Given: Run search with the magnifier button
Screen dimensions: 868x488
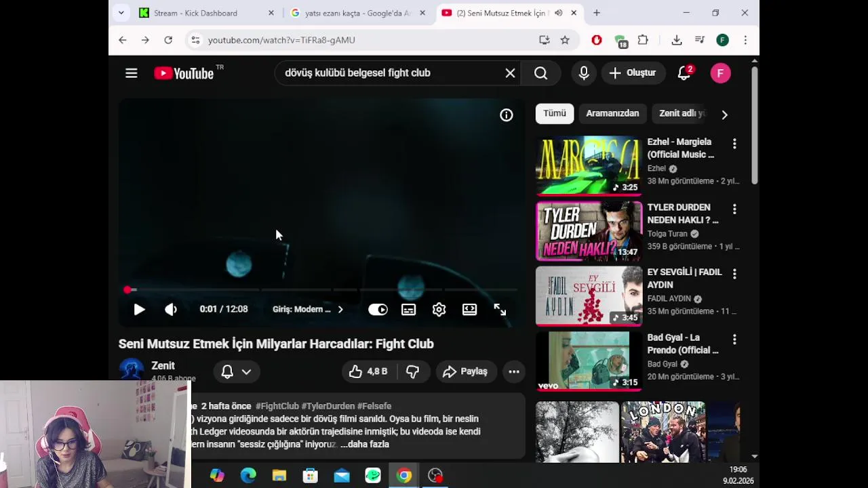Looking at the screenshot, I should [x=540, y=73].
